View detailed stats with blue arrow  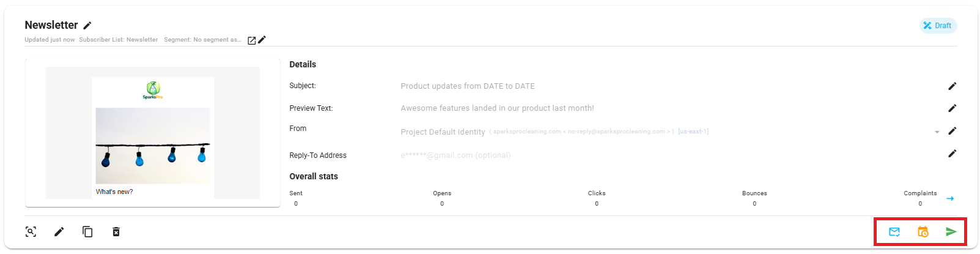tap(950, 198)
